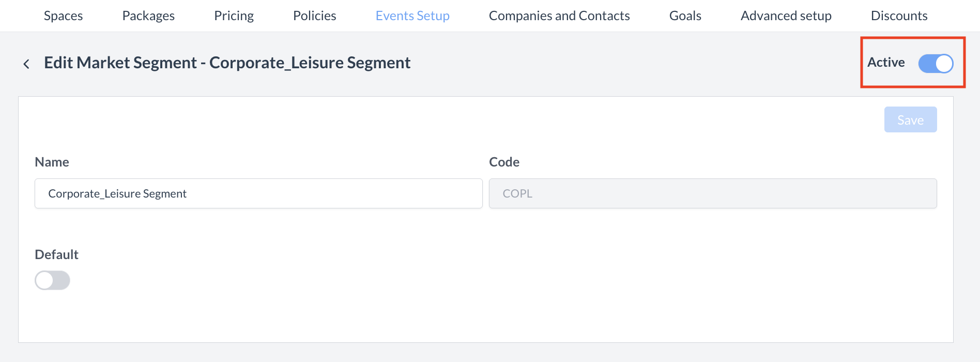Click inside the Name input field
Viewport: 980px width, 362px height.
coord(258,193)
